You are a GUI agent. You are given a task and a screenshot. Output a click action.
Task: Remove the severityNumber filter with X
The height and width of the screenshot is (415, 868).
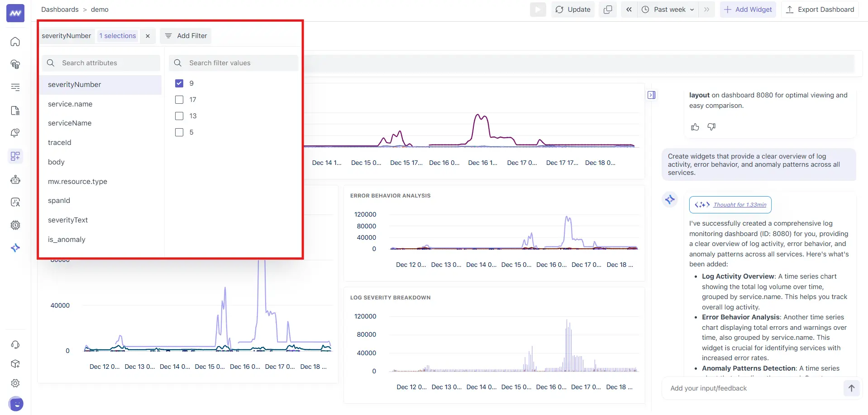click(x=148, y=36)
